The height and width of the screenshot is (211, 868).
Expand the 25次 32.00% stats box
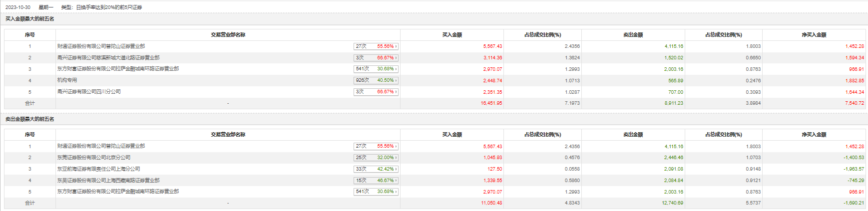click(x=376, y=158)
